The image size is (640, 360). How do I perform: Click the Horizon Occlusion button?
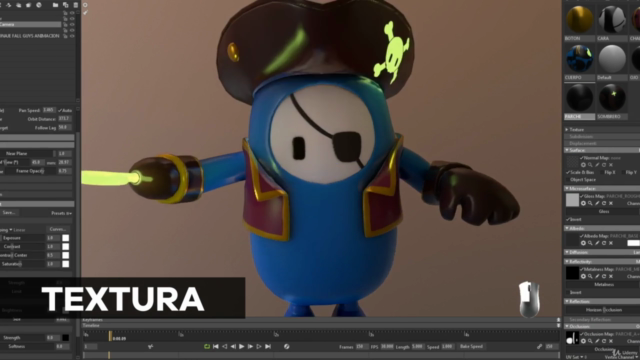604,310
